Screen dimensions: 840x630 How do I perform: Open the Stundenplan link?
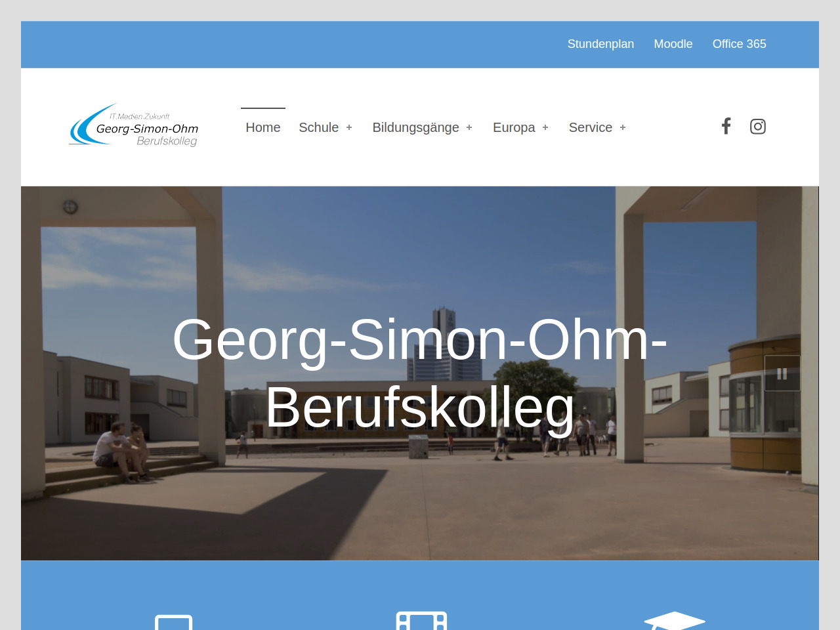click(600, 44)
